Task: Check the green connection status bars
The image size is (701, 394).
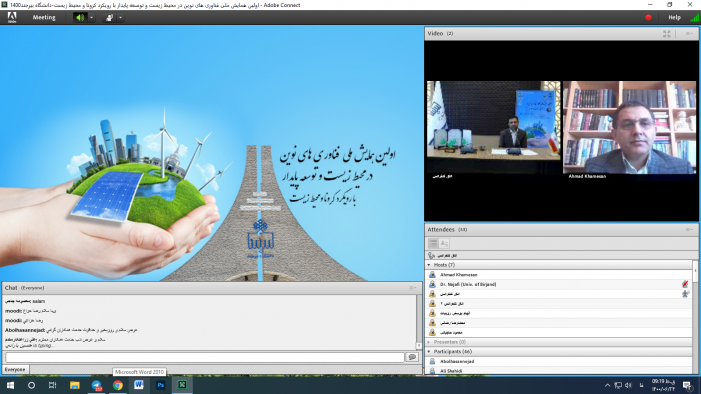Action: [x=695, y=17]
